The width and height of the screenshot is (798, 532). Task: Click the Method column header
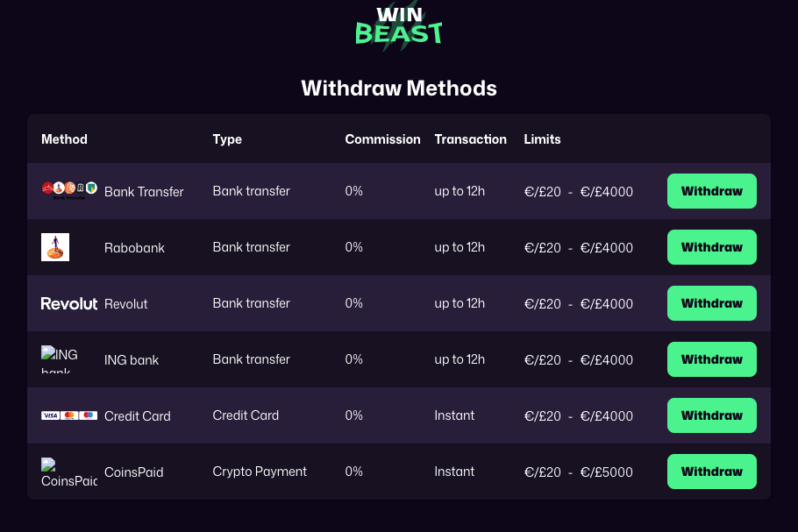tap(63, 138)
